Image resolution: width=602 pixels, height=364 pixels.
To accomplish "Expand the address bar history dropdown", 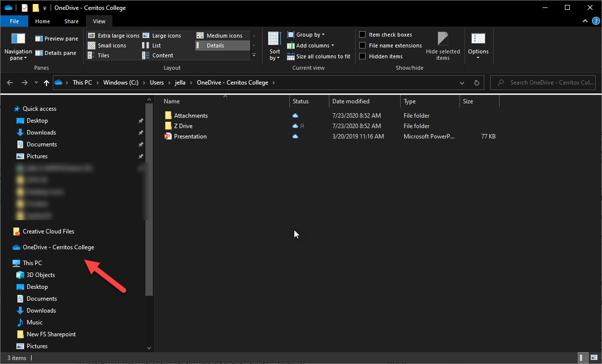I will (x=462, y=83).
